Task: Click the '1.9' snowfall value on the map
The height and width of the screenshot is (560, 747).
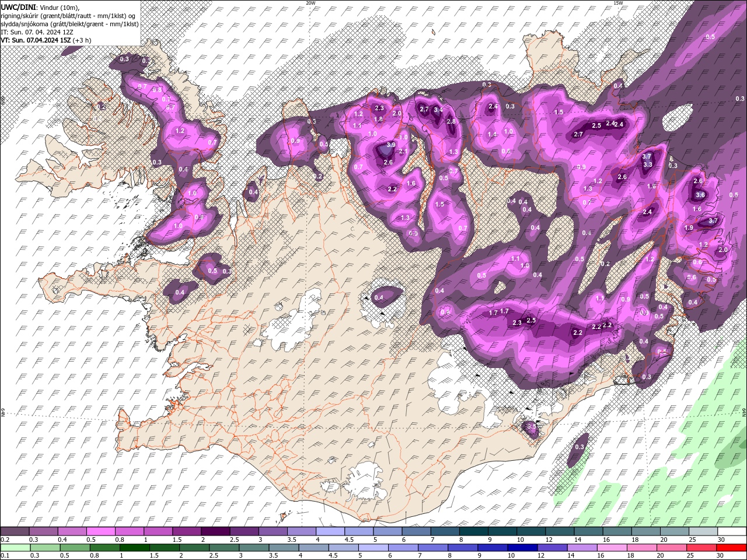Action: point(689,228)
